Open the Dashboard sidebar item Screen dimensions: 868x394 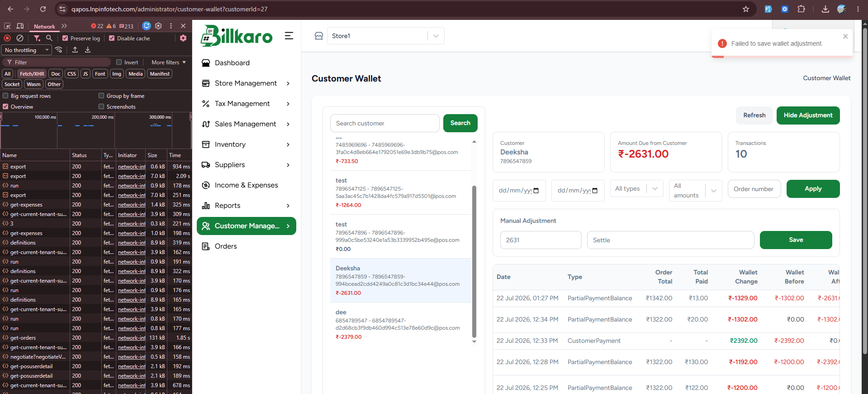[x=247, y=63]
